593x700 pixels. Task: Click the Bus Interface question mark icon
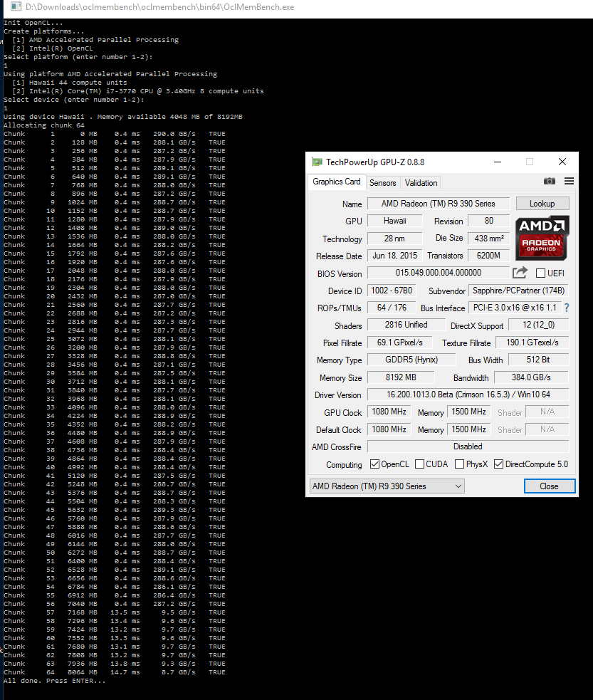click(x=567, y=308)
